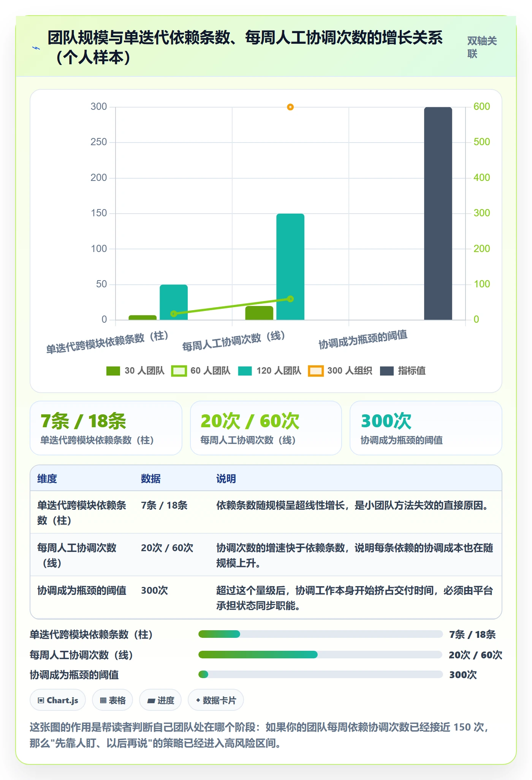
Task: Toggle the 30 人团队 legend swatch
Action: (x=113, y=371)
